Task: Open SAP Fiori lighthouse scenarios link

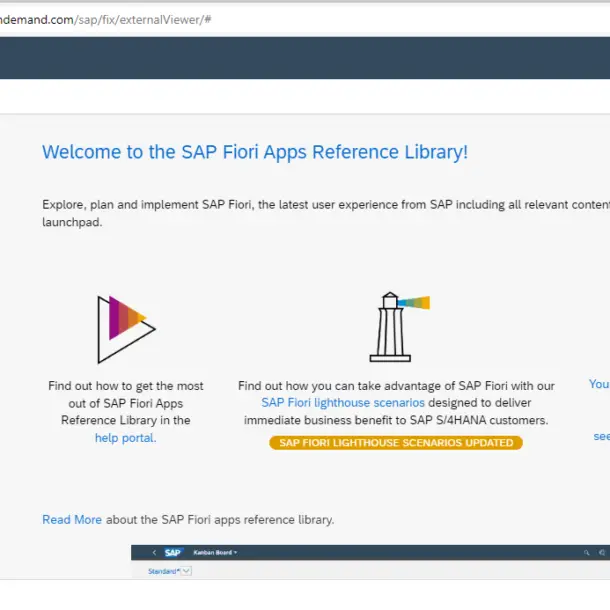Action: [343, 403]
